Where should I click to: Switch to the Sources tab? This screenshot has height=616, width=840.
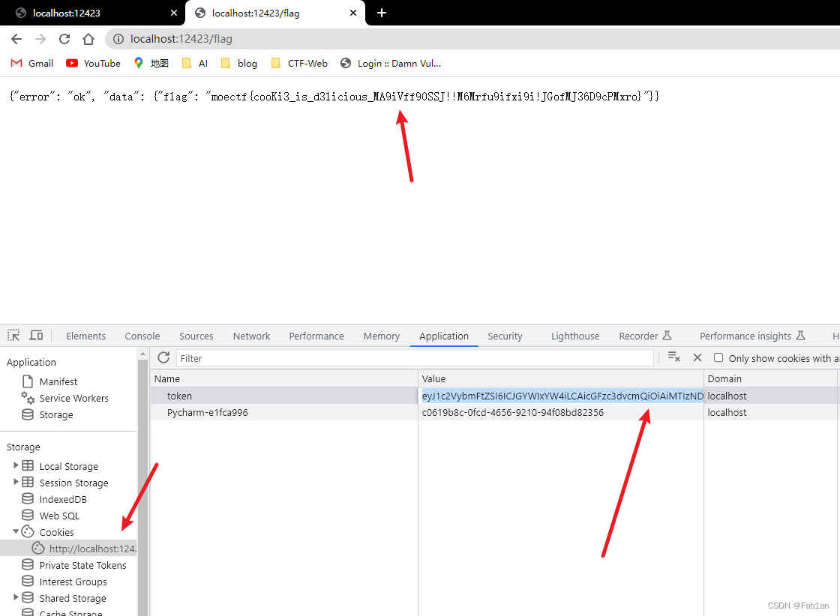(196, 336)
